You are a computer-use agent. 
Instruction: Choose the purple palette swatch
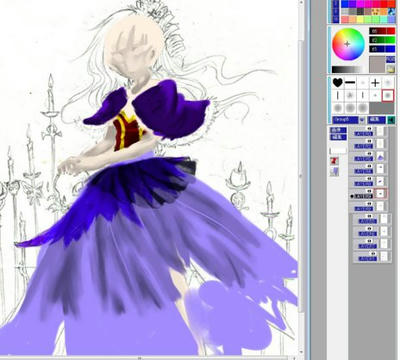coord(352,4)
